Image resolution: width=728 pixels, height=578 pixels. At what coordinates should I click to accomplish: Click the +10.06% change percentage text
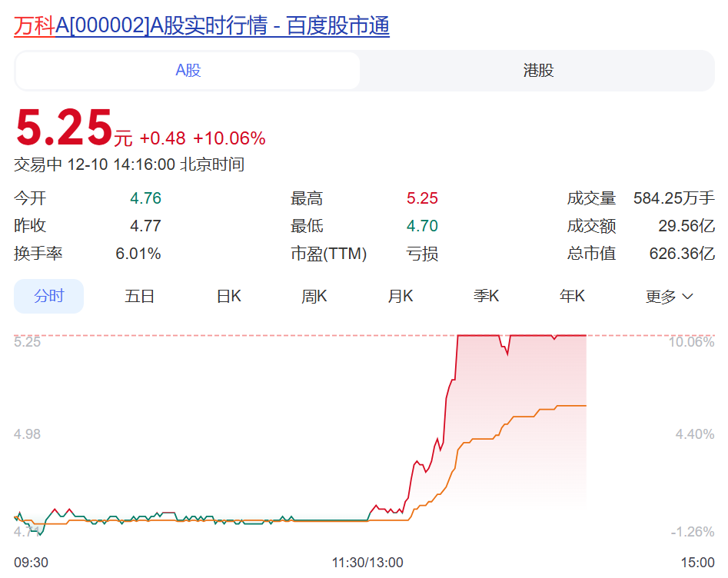(x=229, y=138)
